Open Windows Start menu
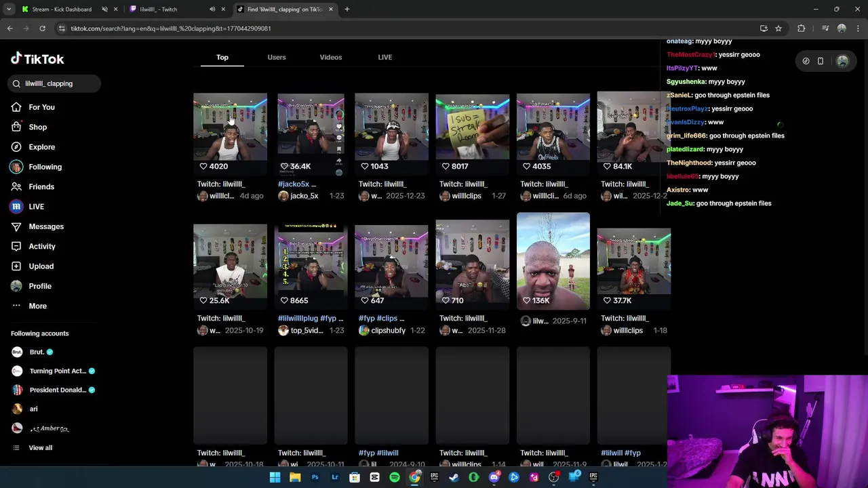868x488 pixels. (x=275, y=477)
